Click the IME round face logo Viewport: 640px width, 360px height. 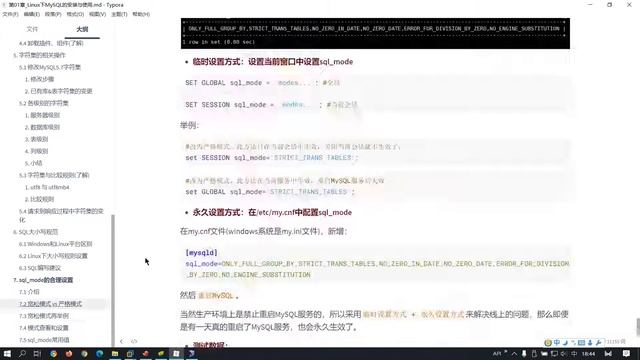click(x=548, y=342)
